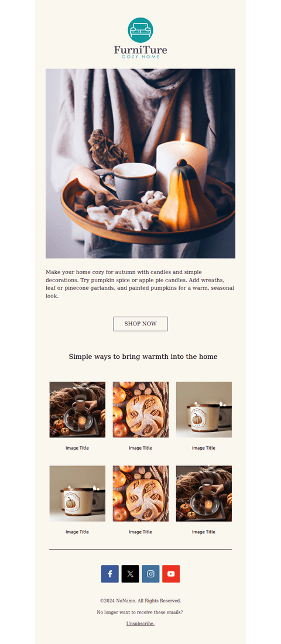
Task: Open the large hero candle tray image
Action: [140, 163]
